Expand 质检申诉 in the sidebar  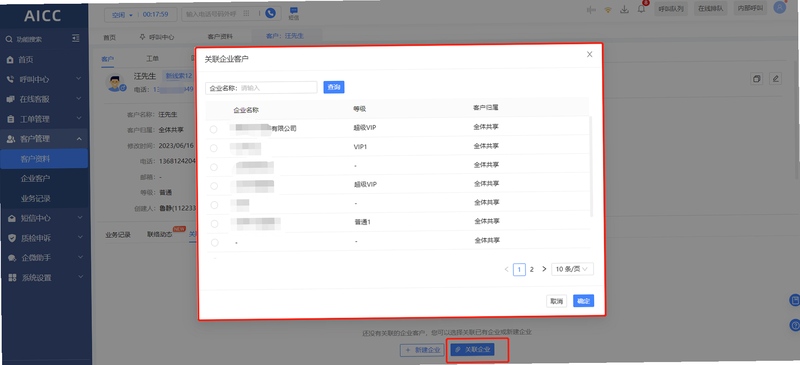[79, 238]
